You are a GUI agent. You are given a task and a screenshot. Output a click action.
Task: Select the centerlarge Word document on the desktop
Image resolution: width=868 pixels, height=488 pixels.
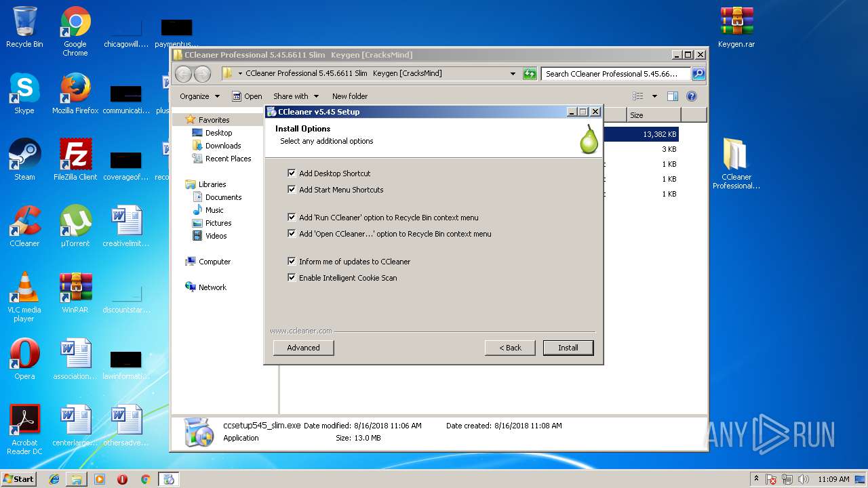[75, 426]
